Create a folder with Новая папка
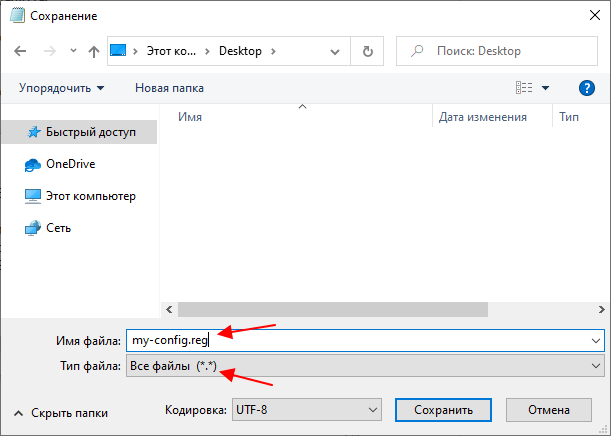The width and height of the screenshot is (611, 436). click(x=169, y=88)
